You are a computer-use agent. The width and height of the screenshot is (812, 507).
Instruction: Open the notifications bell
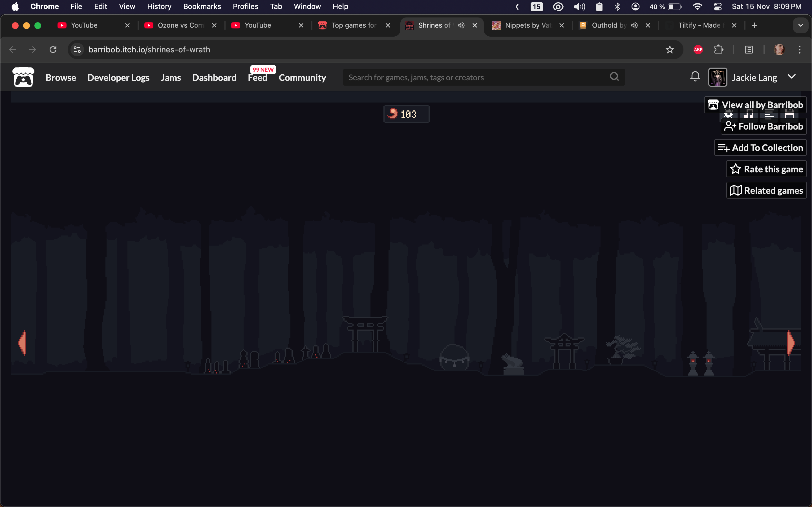[x=695, y=77]
